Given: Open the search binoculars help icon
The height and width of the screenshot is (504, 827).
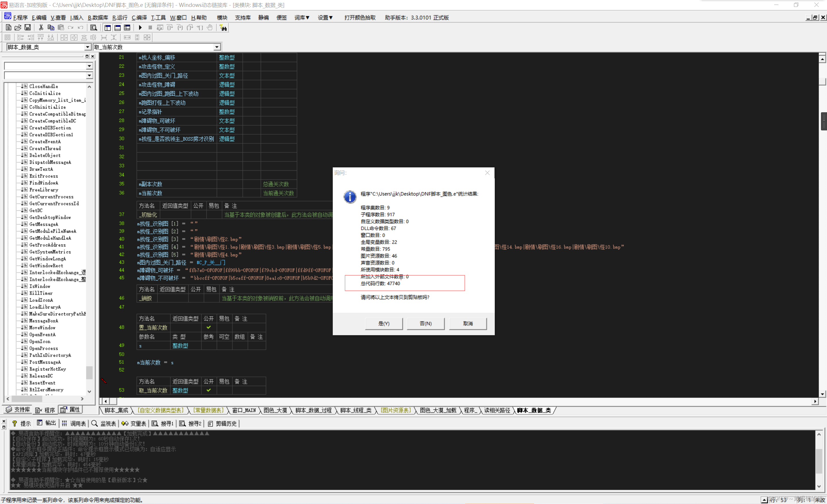Looking at the screenshot, I should [x=223, y=28].
